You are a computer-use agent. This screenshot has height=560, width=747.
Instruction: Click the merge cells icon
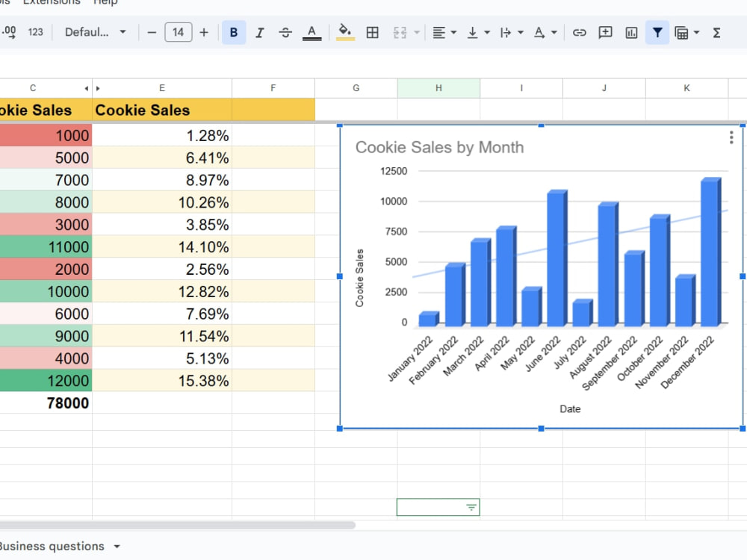pos(400,32)
